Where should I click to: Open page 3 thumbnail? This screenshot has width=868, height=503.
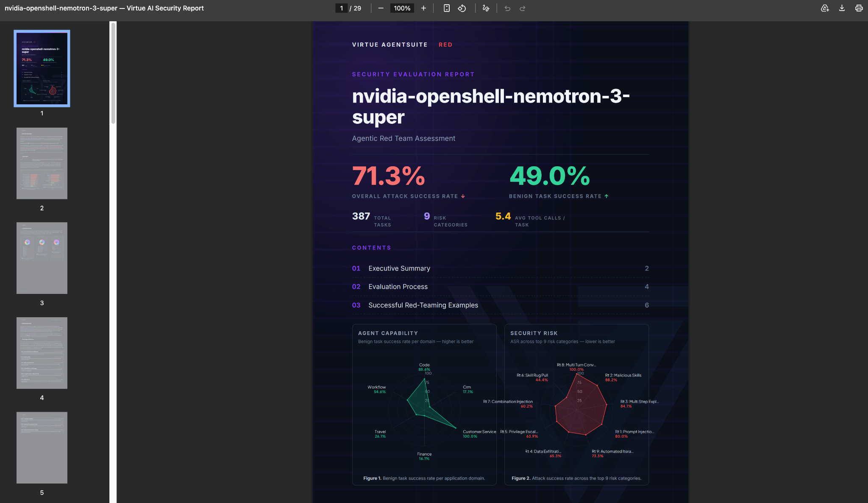[x=42, y=258]
